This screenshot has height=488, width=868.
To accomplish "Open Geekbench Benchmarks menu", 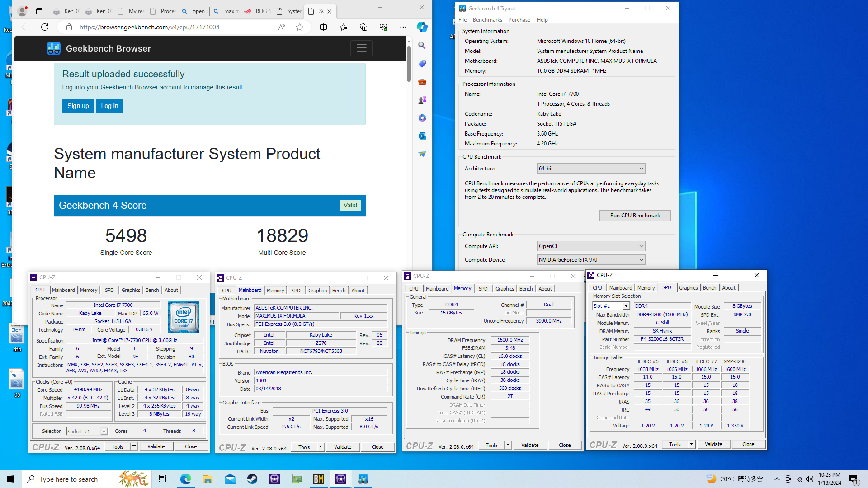I will pos(487,20).
